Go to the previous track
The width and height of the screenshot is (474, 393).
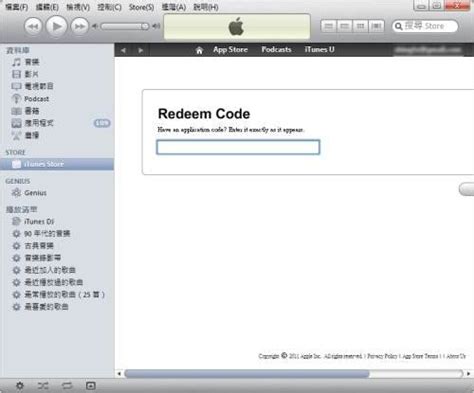33,26
